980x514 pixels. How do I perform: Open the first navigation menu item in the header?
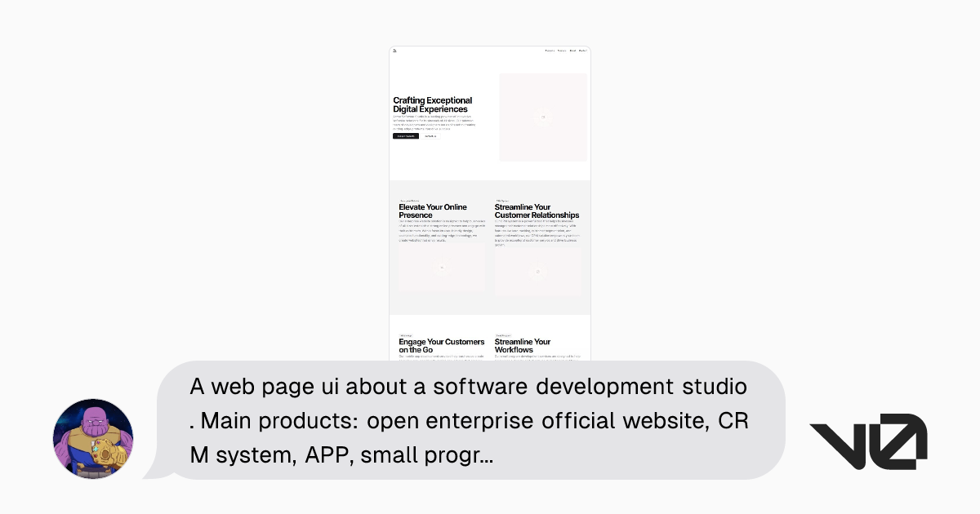[x=550, y=51]
